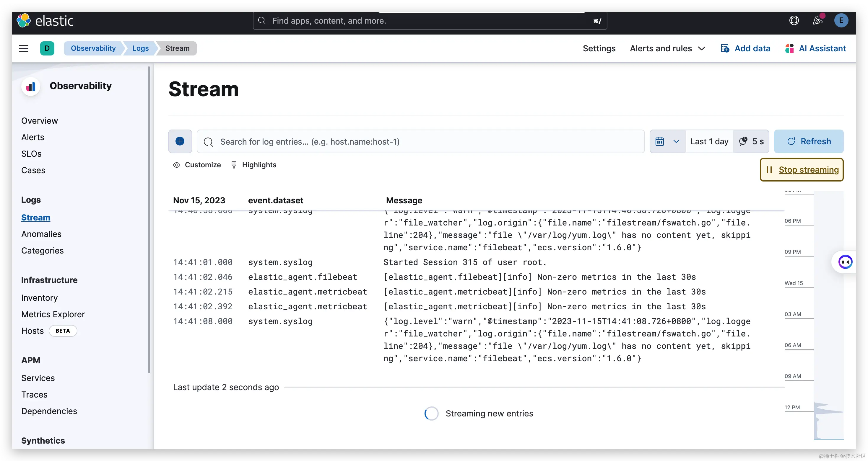Click the Elastic logo

pos(45,21)
